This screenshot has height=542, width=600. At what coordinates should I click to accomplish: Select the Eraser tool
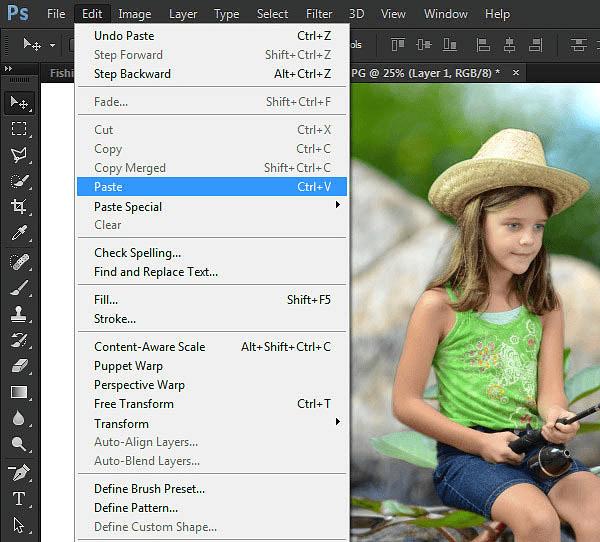pos(19,366)
